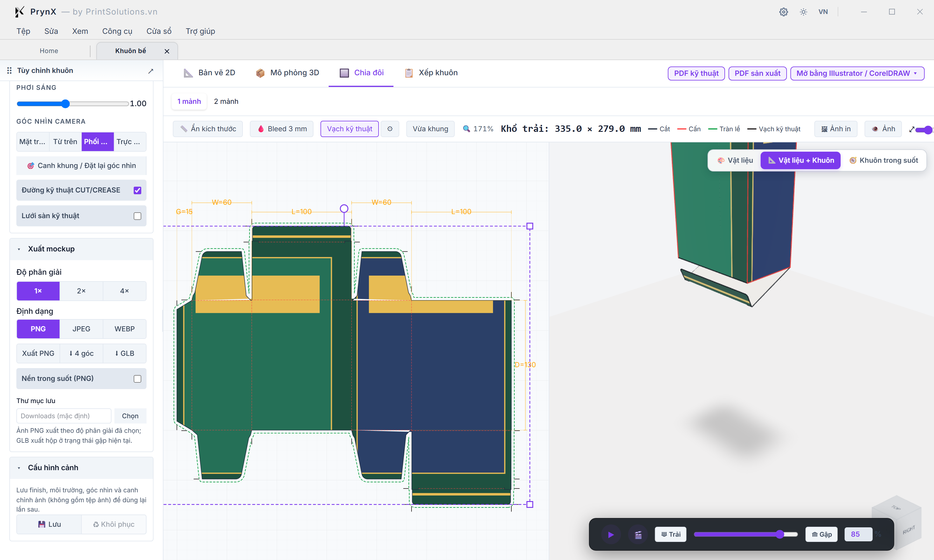Pop out the Tùy chỉnh khuôn panel arrow
934x560 pixels.
pyautogui.click(x=151, y=71)
